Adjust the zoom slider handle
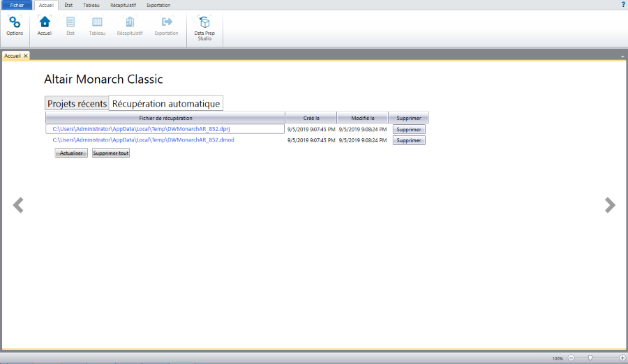Image resolution: width=628 pixels, height=364 pixels. (590, 358)
